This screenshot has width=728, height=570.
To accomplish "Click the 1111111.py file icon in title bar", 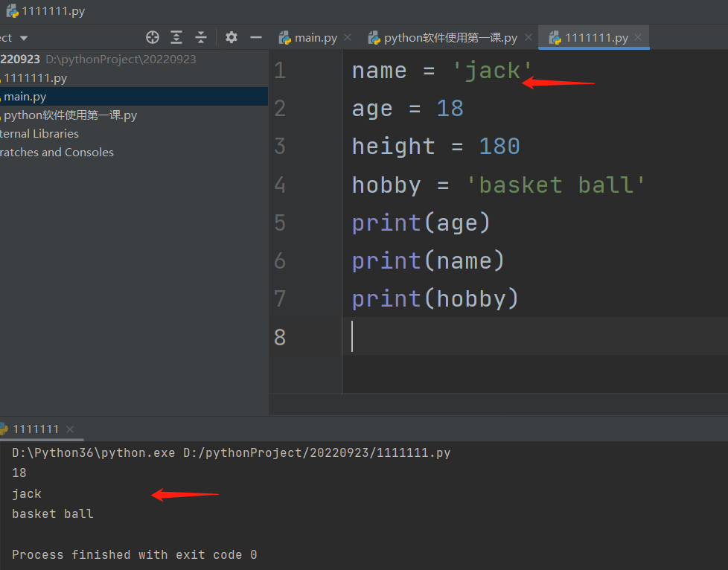I will [x=12, y=10].
